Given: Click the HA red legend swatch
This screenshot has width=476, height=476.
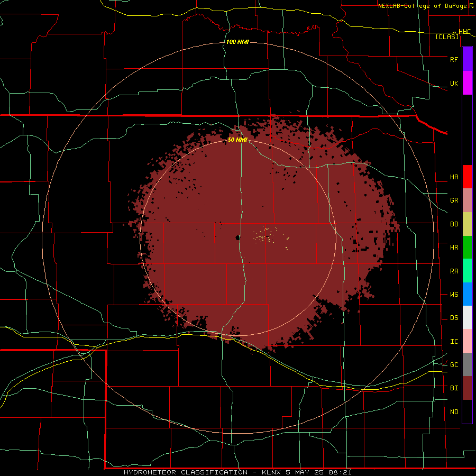Looking at the screenshot, I should click(467, 177).
